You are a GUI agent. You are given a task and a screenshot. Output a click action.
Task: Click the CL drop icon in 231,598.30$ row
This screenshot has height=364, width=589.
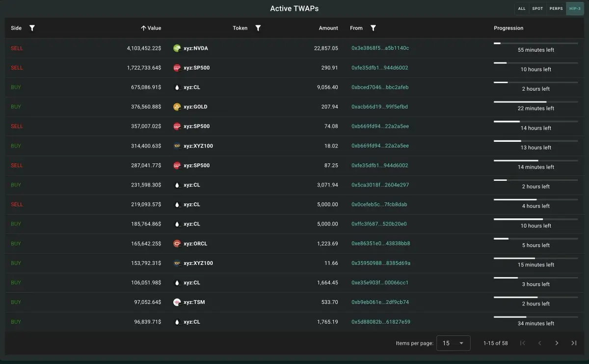[177, 185]
